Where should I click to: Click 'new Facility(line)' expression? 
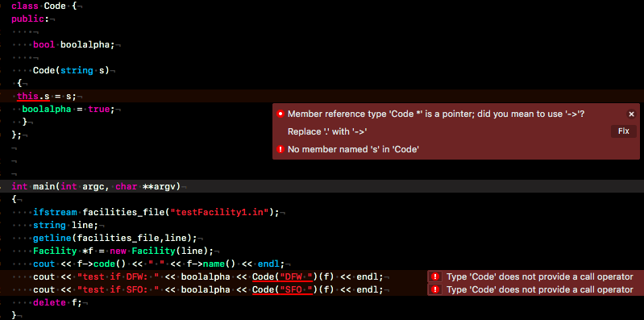161,251
